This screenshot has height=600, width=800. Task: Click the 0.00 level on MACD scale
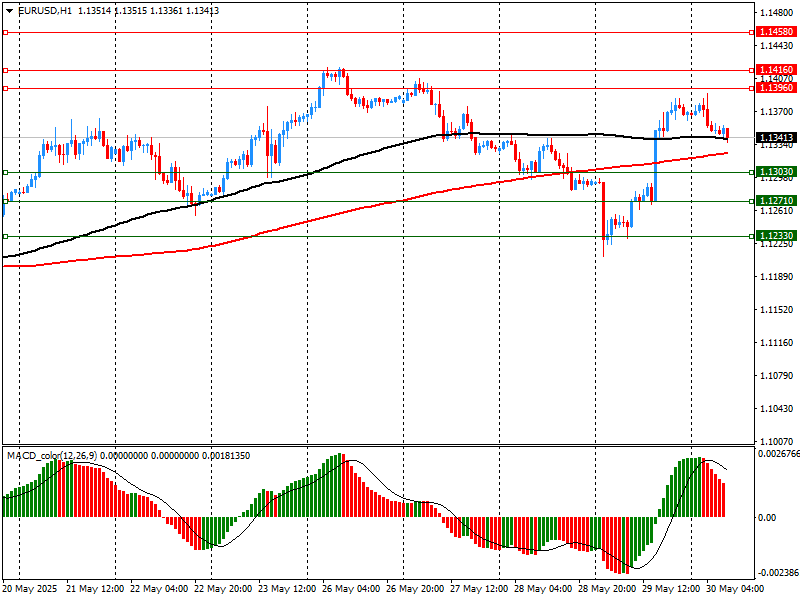(768, 517)
